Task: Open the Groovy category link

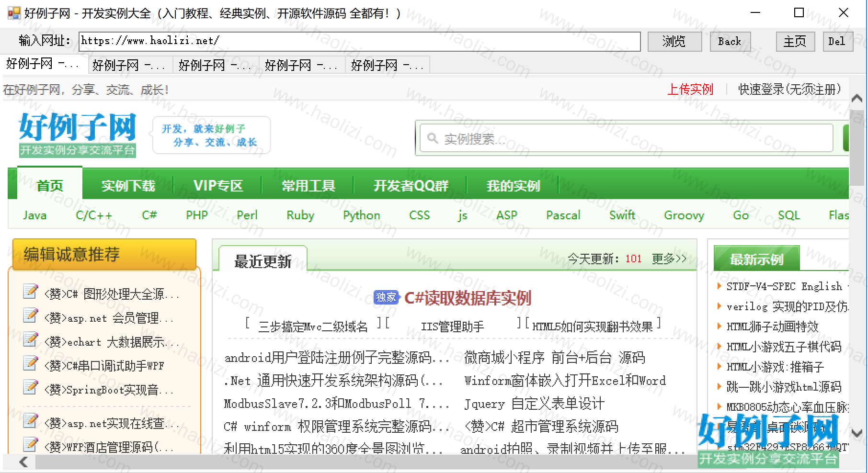Action: click(x=684, y=215)
